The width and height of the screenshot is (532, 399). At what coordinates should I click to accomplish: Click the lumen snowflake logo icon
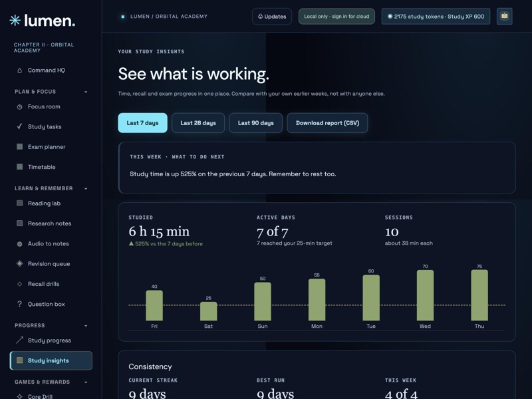[15, 21]
